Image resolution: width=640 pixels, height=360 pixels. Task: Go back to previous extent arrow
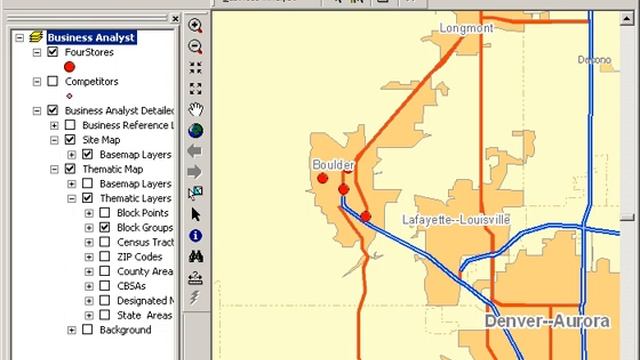(x=195, y=151)
